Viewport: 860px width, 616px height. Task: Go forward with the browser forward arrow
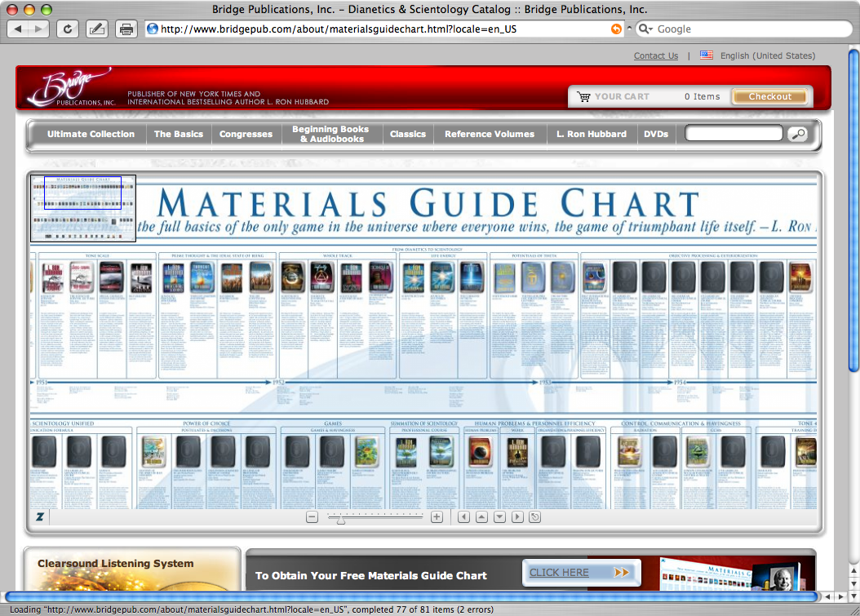coord(38,29)
